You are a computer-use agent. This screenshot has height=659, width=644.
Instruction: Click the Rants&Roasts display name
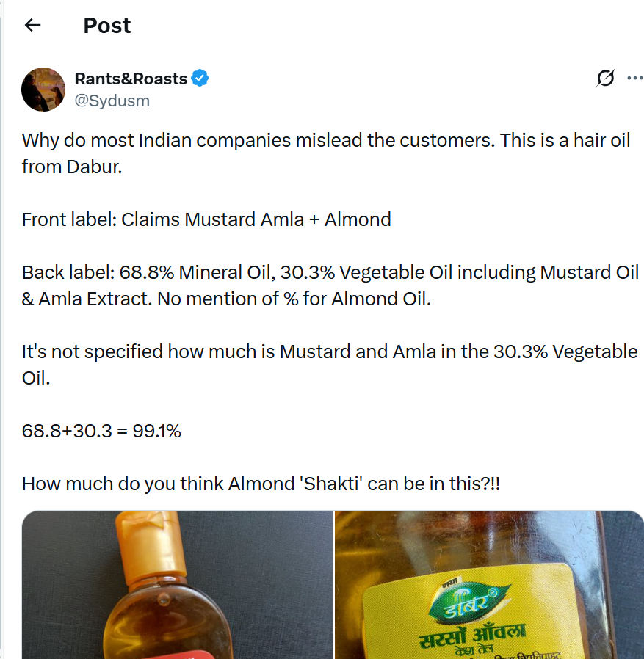tap(131, 78)
